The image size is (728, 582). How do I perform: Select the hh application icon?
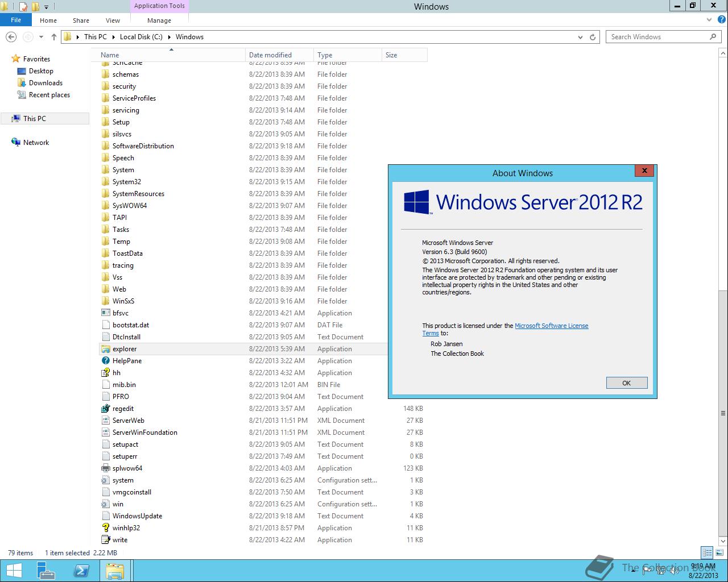105,373
